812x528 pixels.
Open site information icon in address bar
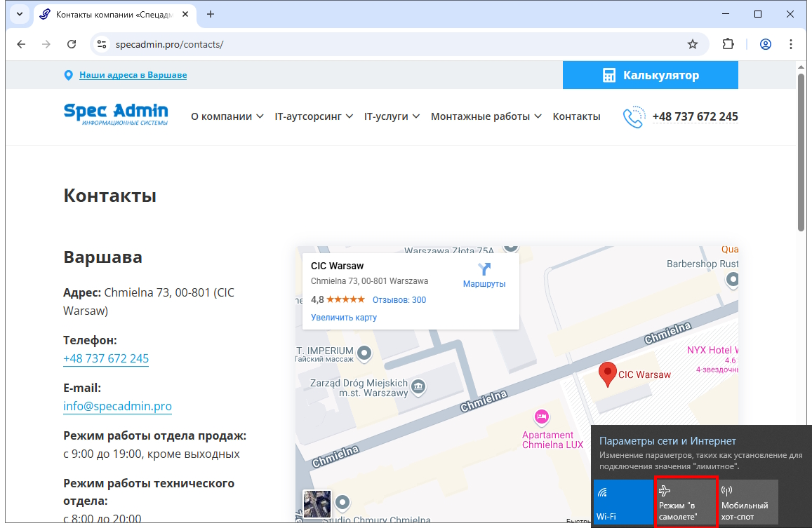pos(102,44)
